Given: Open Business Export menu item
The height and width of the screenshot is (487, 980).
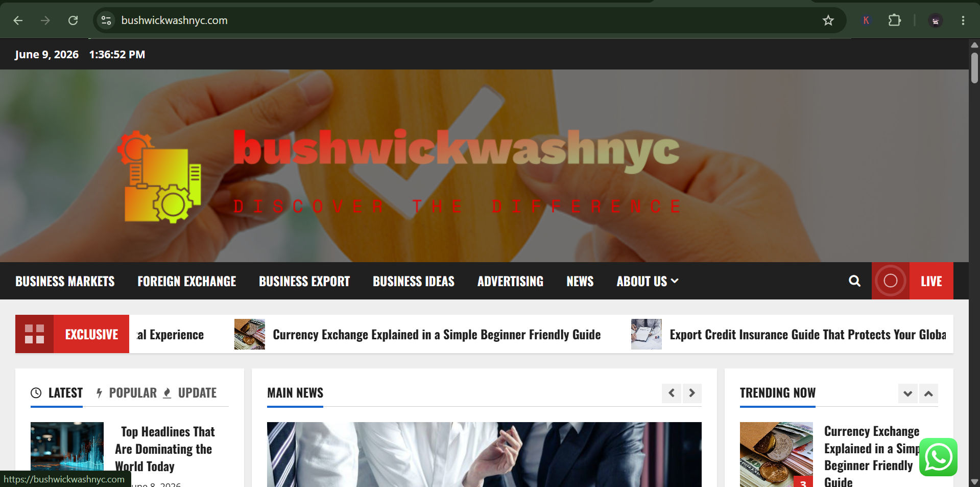Looking at the screenshot, I should click(304, 281).
